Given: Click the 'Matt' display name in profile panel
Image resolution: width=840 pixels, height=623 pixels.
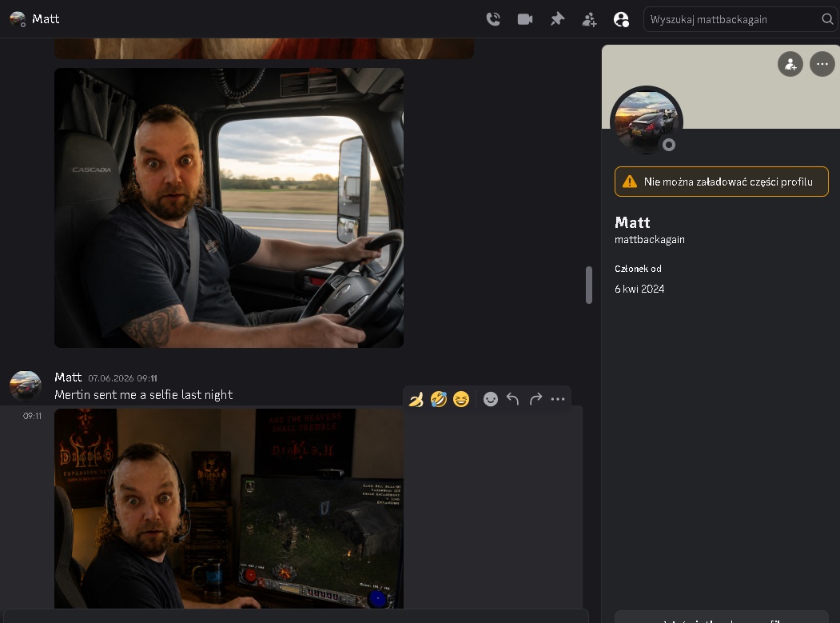Looking at the screenshot, I should pyautogui.click(x=632, y=222).
